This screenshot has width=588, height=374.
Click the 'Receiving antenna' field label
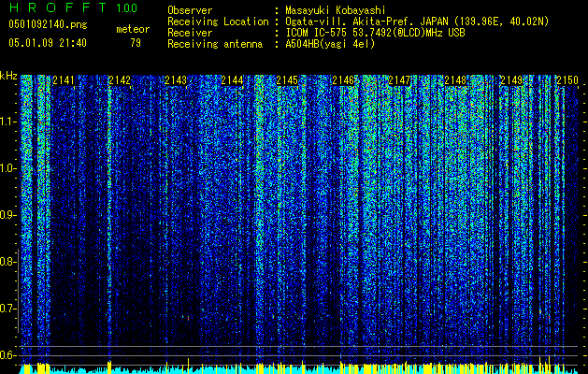tap(215, 44)
